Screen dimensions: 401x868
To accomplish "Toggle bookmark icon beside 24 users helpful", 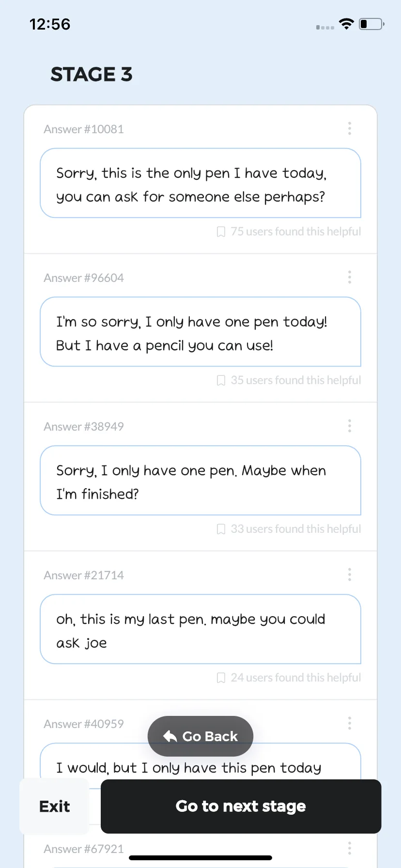I will [x=221, y=678].
